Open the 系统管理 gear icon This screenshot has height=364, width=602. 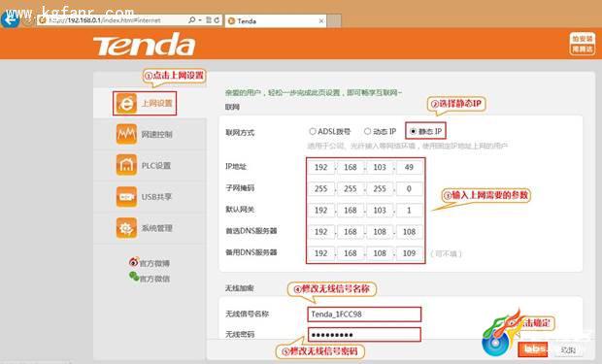pos(126,228)
